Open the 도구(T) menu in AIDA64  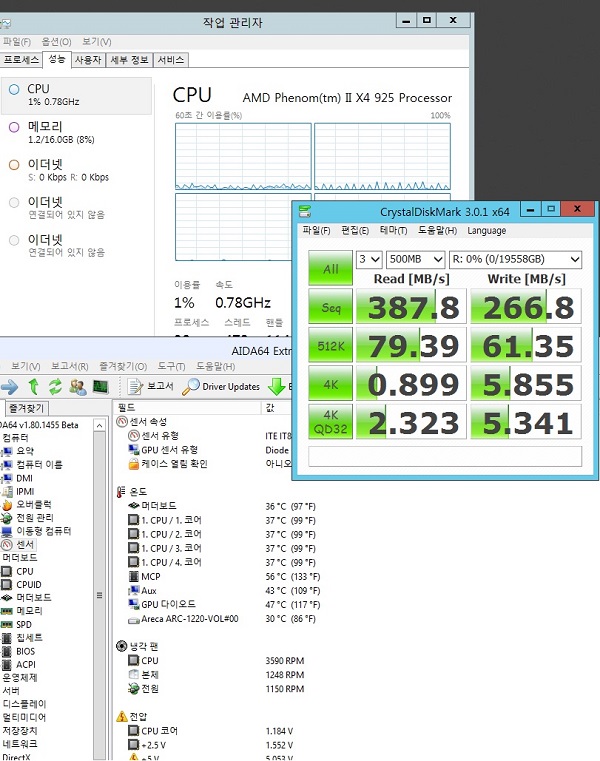[x=171, y=366]
